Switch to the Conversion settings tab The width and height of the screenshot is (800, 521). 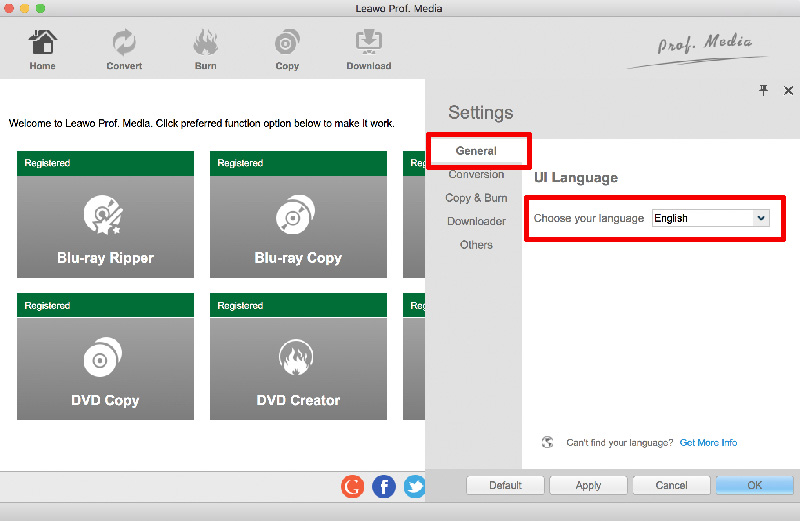[x=476, y=174]
